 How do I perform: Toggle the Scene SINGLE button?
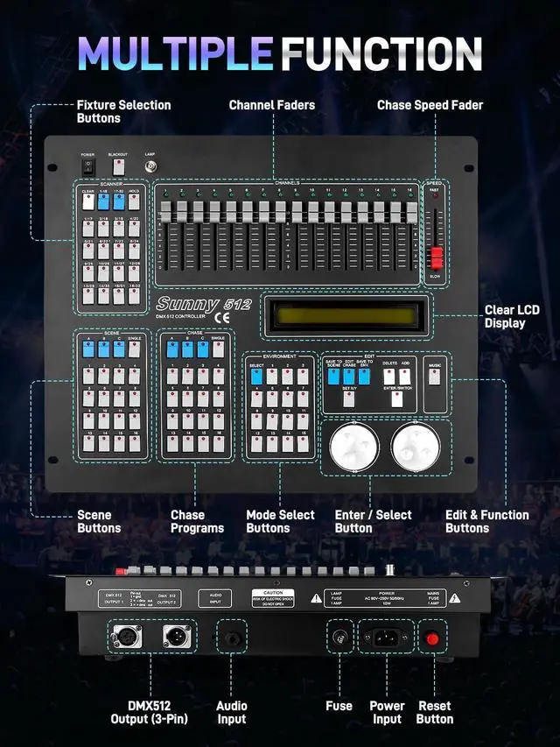click(x=134, y=349)
